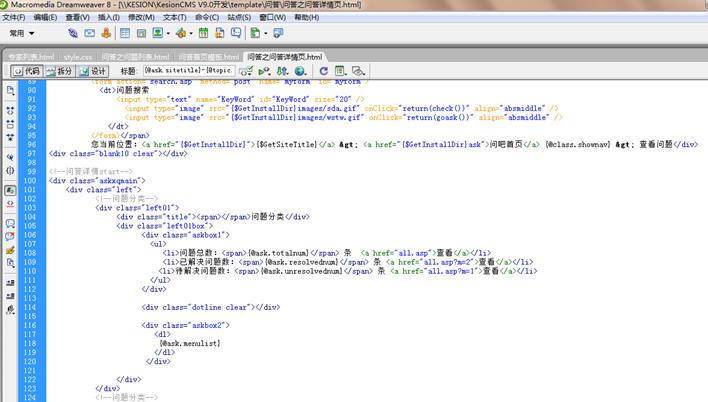Viewport: 708px width, 402px height.
Task: Click the 标题 title input field
Action: [x=189, y=70]
